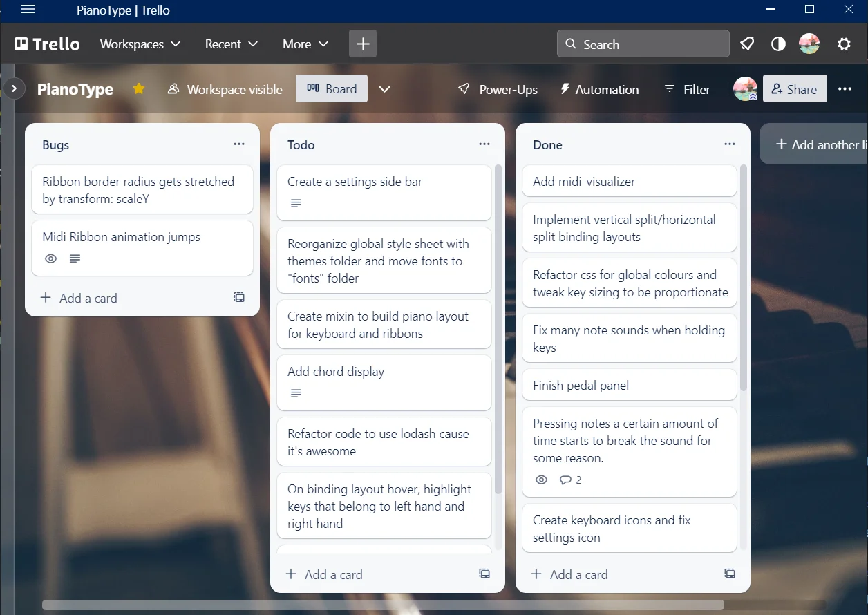Open Power-Ups rocket menu
This screenshot has height=615, width=868.
(498, 89)
